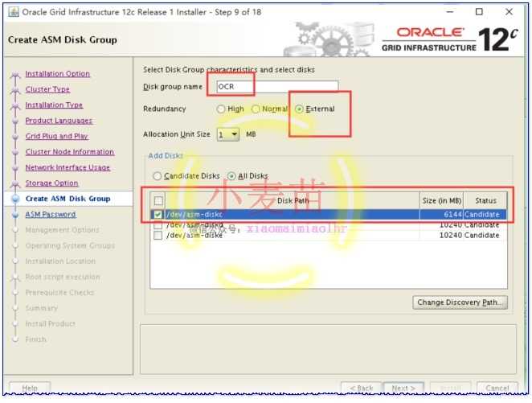This screenshot has width=532, height=403.
Task: Go to Product Languages step
Action: point(59,121)
